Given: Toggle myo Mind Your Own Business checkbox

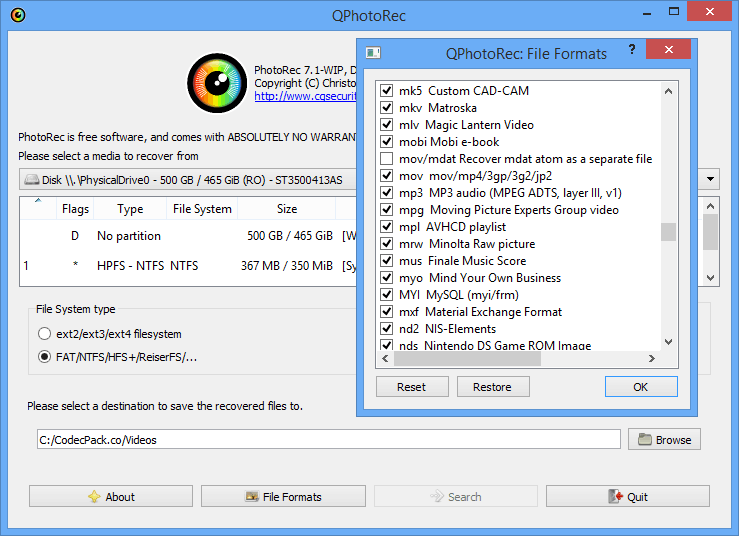Looking at the screenshot, I should (386, 277).
